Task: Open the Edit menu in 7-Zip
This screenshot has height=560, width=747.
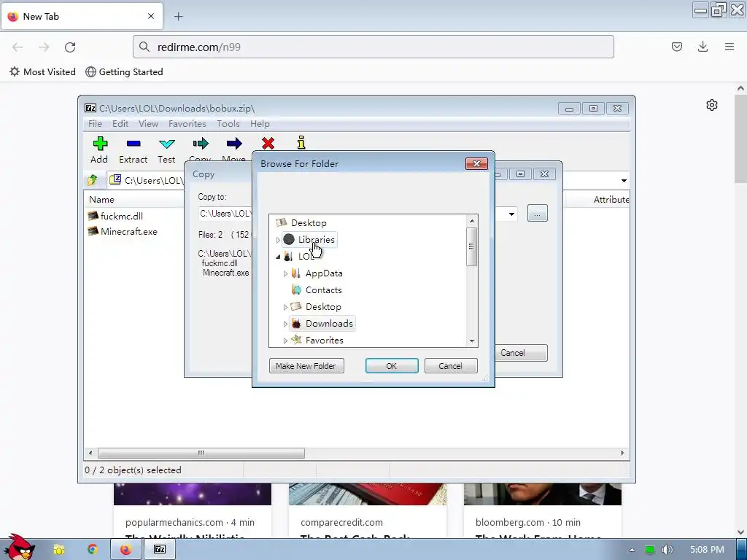Action: 120,124
